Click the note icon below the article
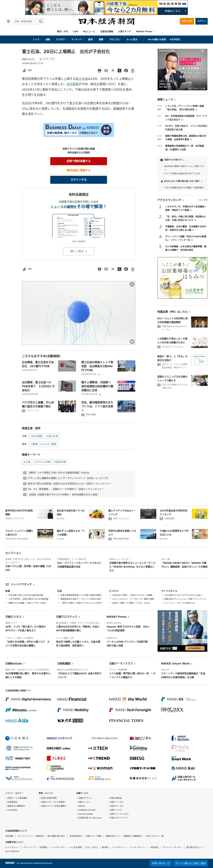 point(113,269)
